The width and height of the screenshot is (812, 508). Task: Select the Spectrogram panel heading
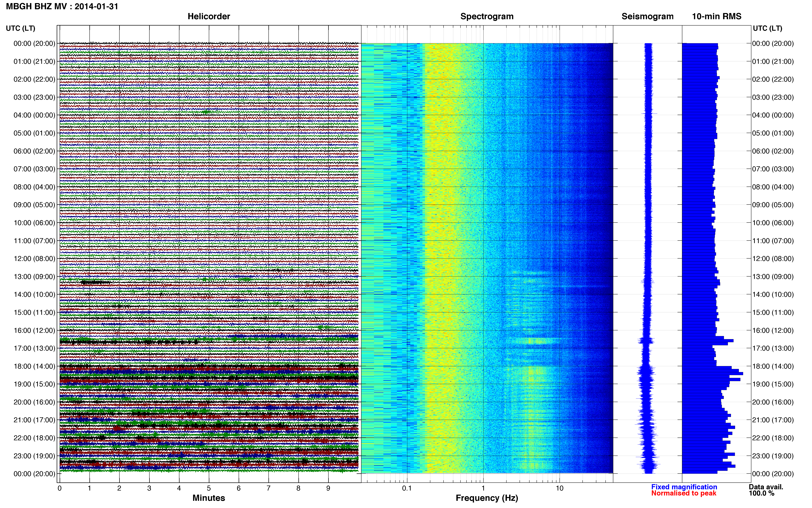click(x=487, y=16)
